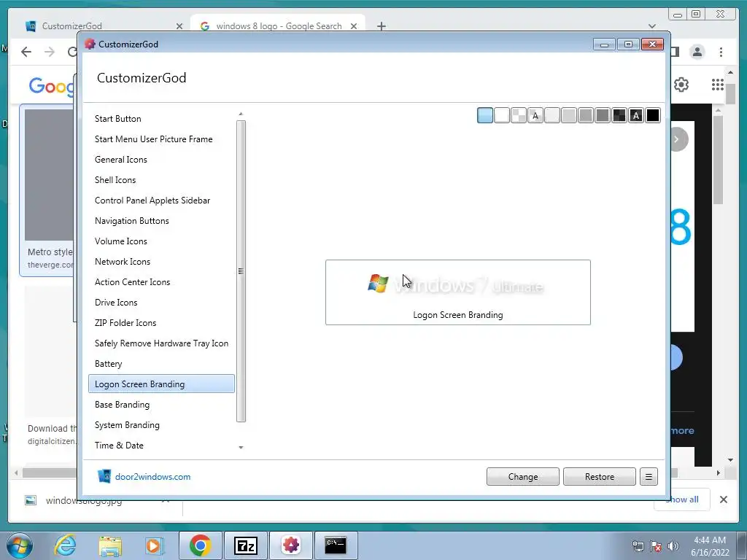The width and height of the screenshot is (747, 560).
Task: Click the category list scroll-up arrow
Action: click(x=241, y=114)
